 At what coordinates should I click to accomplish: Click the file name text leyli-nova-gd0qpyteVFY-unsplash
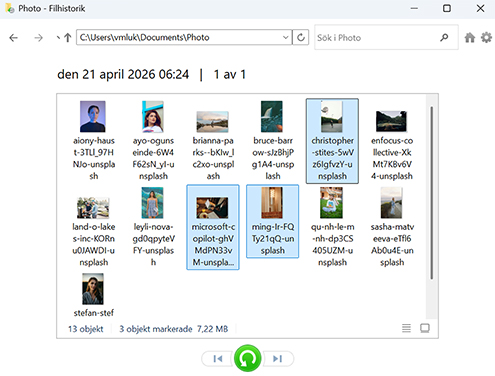[x=153, y=244]
